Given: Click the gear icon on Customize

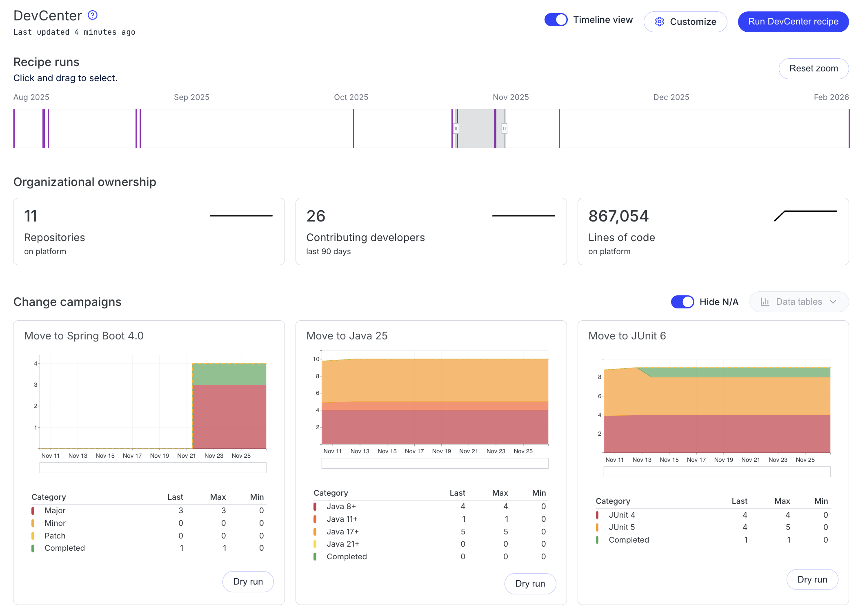Looking at the screenshot, I should (x=659, y=22).
